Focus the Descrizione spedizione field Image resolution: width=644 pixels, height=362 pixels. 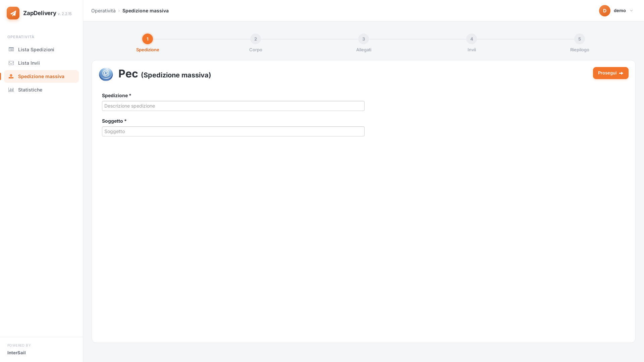tap(233, 106)
